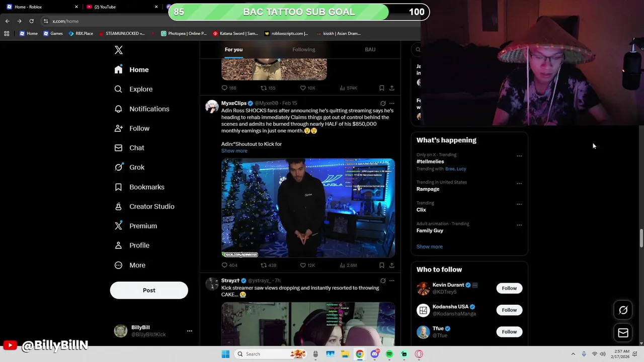Open the RBX.Place bookmark

pos(80,34)
